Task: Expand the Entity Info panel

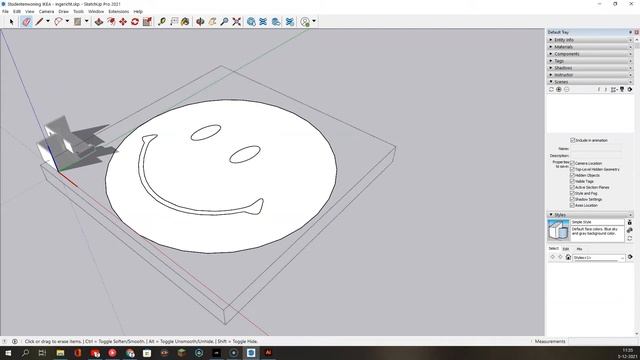Action: point(590,40)
